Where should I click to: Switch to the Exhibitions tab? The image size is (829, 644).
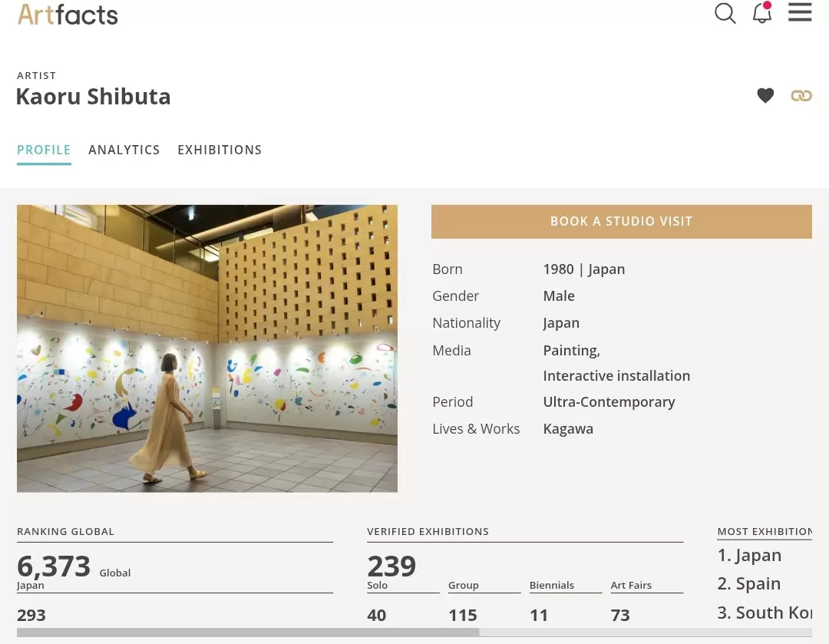(x=220, y=150)
